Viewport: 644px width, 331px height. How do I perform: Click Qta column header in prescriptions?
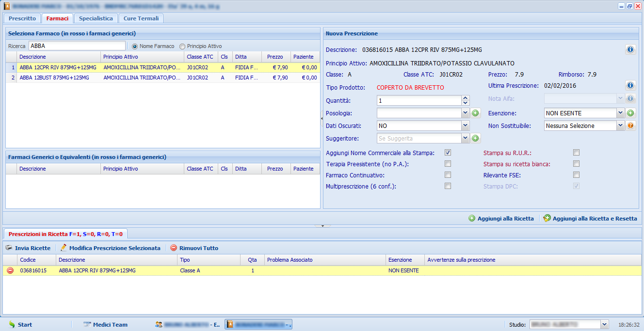click(252, 260)
